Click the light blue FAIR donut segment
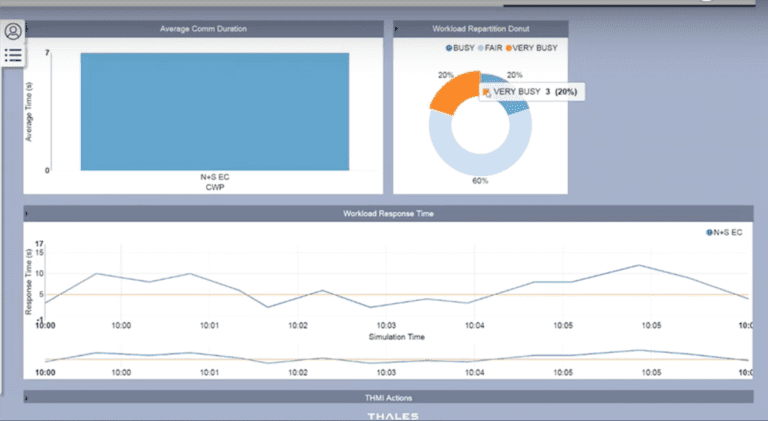This screenshot has height=421, width=768. [478, 160]
